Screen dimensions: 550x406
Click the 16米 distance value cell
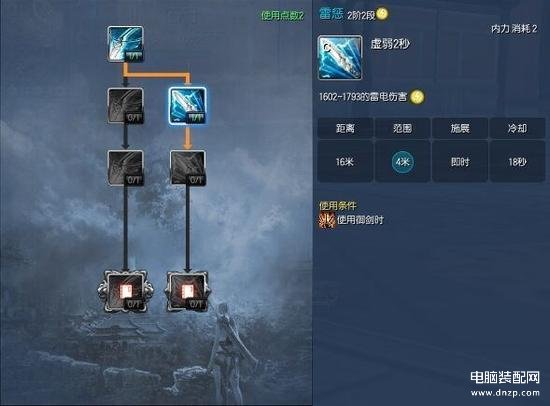point(345,161)
